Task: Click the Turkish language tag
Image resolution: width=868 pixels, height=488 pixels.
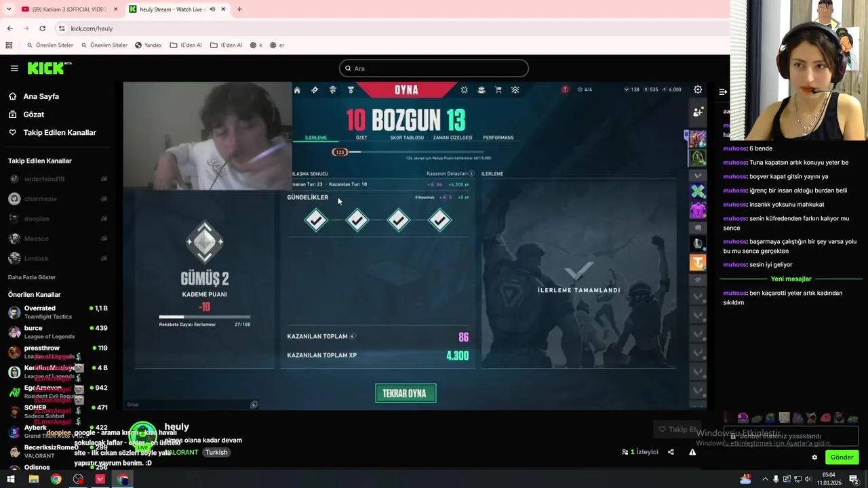Action: tap(216, 452)
